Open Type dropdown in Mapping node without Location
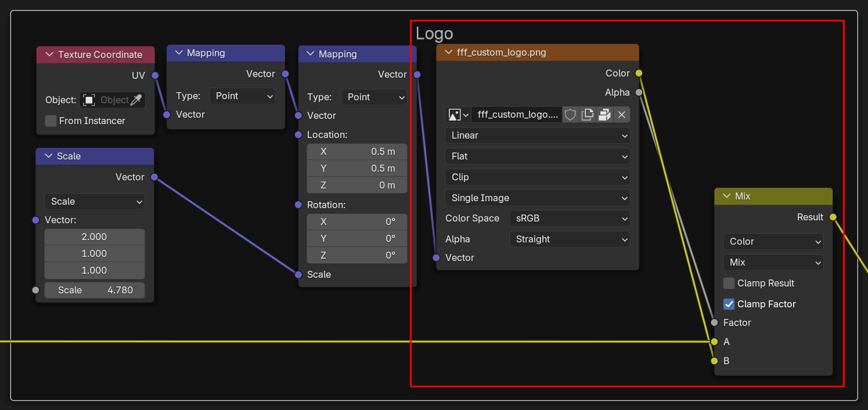Screen dimensions: 868x410 click(242, 96)
